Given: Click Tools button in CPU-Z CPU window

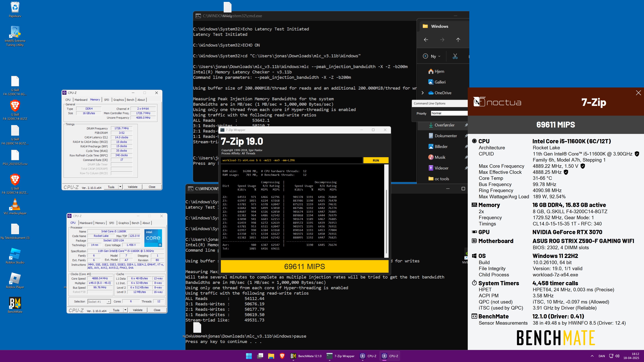Looking at the screenshot, I should 116,310.
